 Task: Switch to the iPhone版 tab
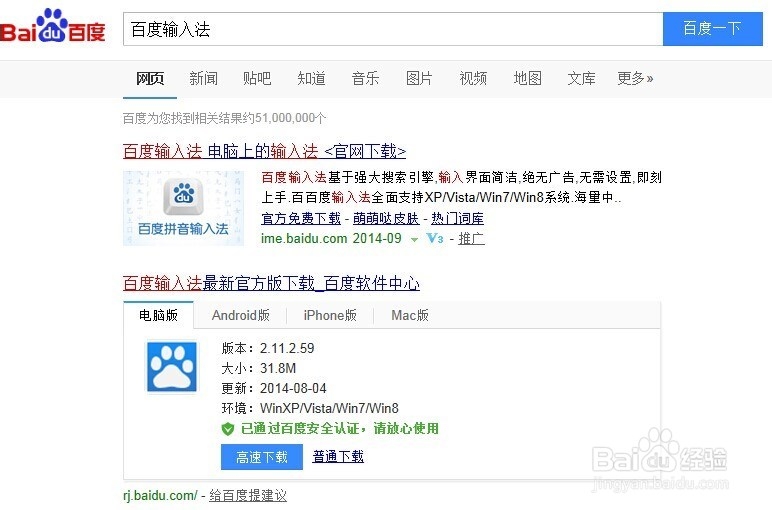pos(330,315)
